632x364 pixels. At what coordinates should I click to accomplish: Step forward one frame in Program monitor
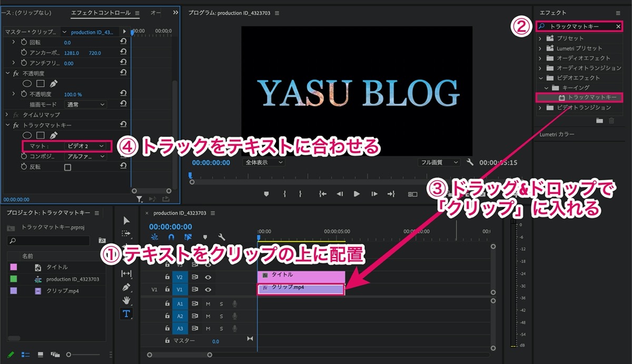coord(374,194)
